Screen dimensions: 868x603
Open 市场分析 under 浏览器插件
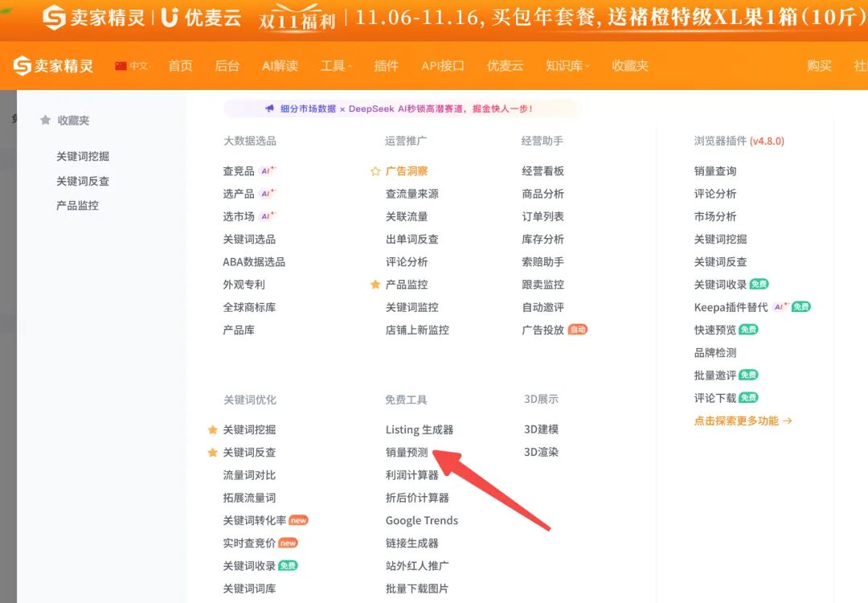click(x=715, y=216)
